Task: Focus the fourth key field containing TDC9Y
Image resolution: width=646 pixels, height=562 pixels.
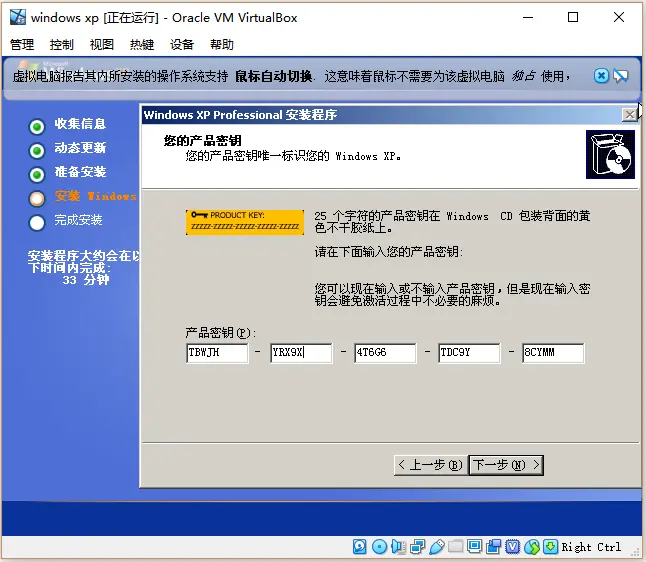Action: point(469,353)
